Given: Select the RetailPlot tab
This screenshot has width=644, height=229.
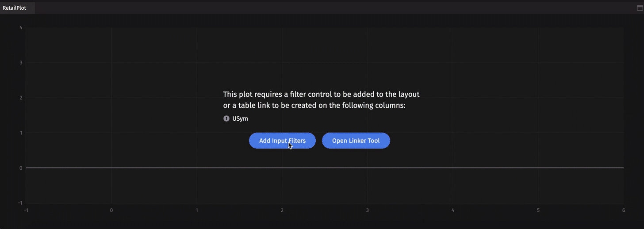Looking at the screenshot, I should tap(15, 8).
